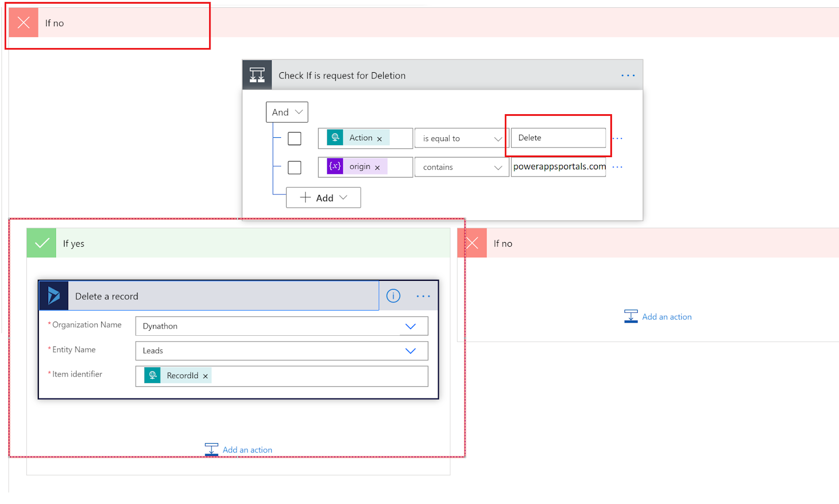
Task: Open the ellipsis menu on Delete a record
Action: (x=423, y=295)
